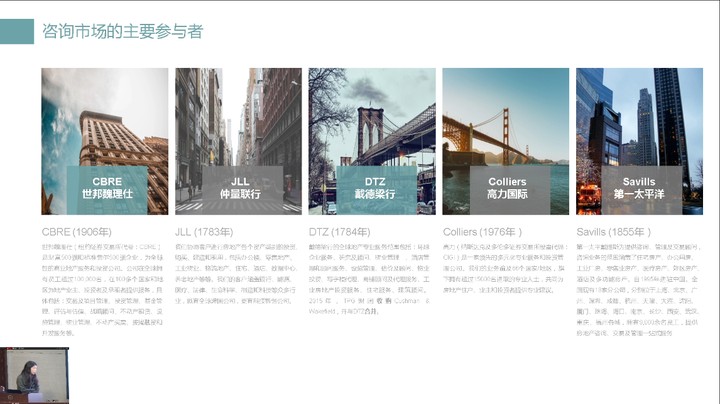Select the slide title 咨询市场的主要参与者

[x=123, y=31]
